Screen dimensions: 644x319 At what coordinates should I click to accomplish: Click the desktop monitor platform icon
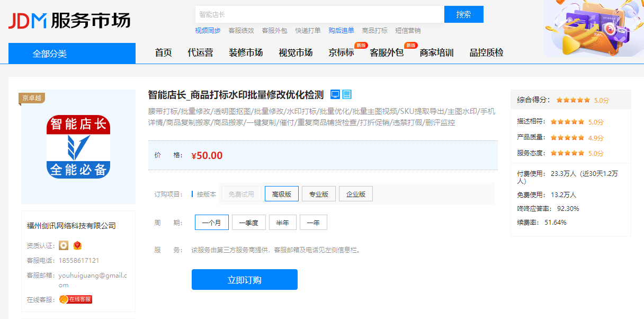tap(335, 94)
